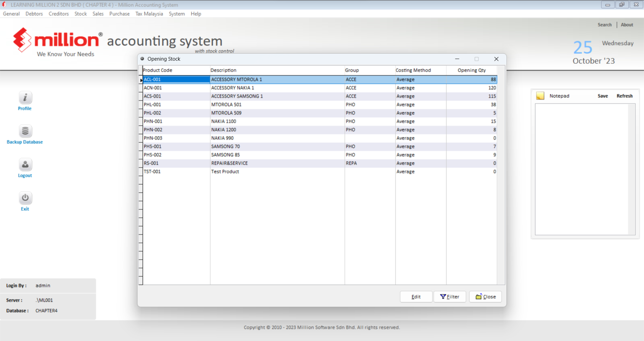Click the Product Code column header
The height and width of the screenshot is (341, 644).
[176, 70]
